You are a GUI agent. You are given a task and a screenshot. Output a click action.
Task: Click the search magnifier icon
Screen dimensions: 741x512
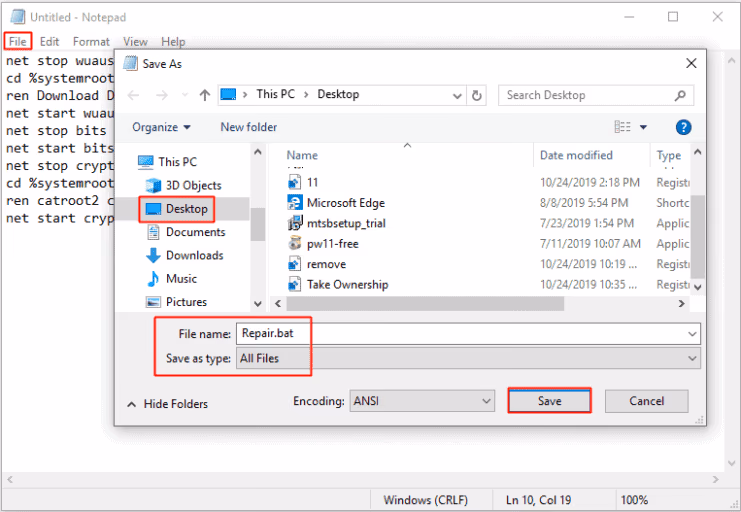[x=680, y=95]
